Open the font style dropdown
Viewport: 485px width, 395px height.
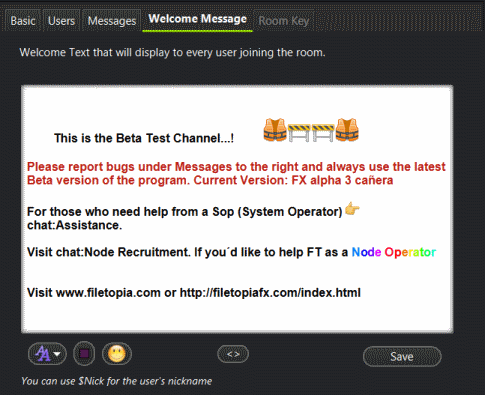[x=47, y=354]
